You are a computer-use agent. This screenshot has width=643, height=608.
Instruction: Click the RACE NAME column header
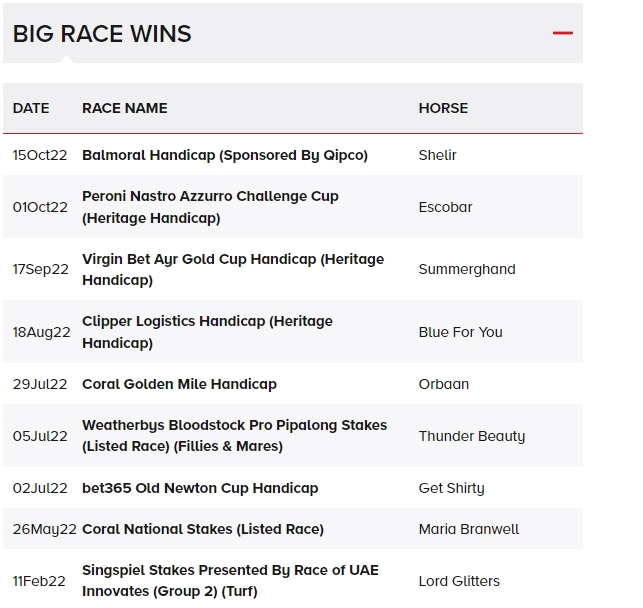[125, 108]
